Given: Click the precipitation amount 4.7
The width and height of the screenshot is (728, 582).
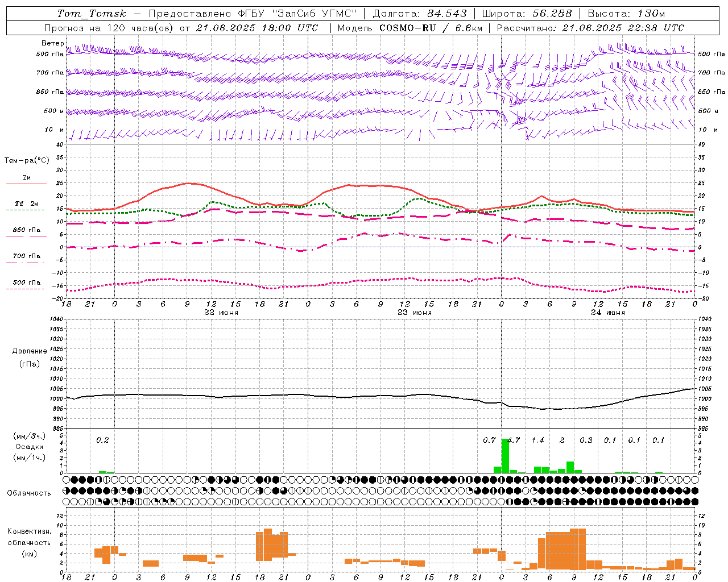Looking at the screenshot, I should click(514, 440).
